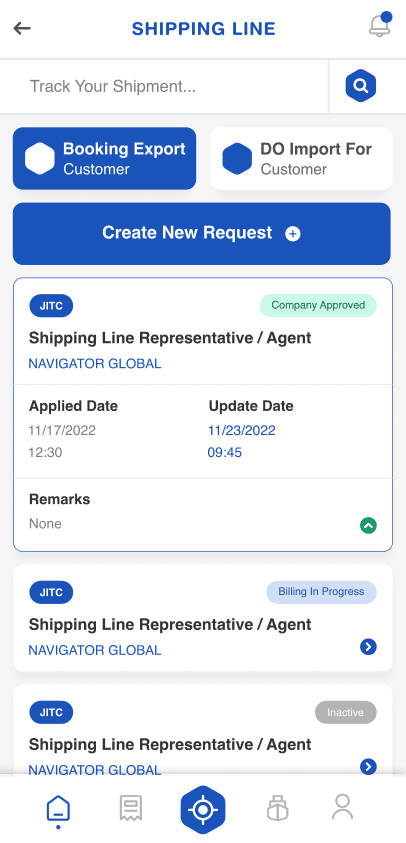This screenshot has width=406, height=843.
Task: Open NAVIGATOR GLOBAL link in first card
Action: [x=95, y=364]
